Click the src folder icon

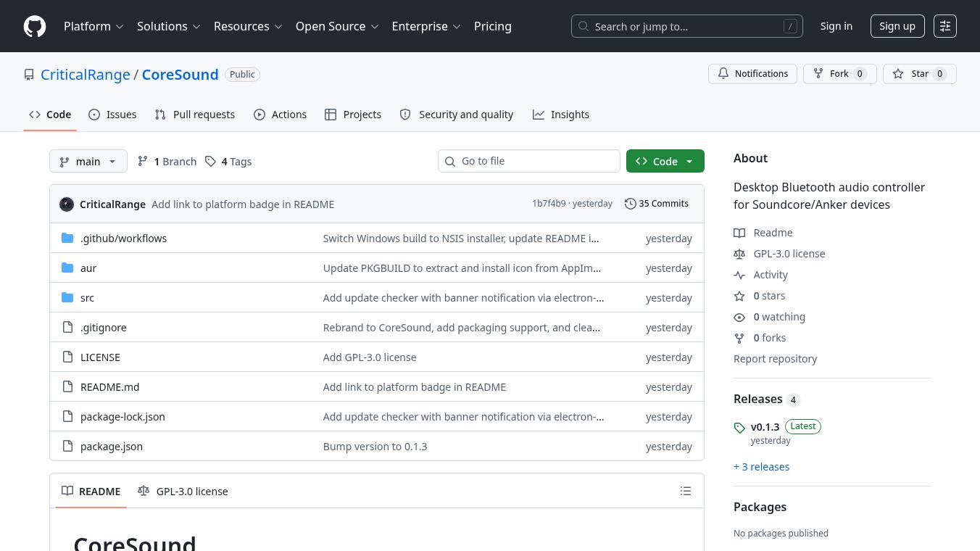coord(67,297)
